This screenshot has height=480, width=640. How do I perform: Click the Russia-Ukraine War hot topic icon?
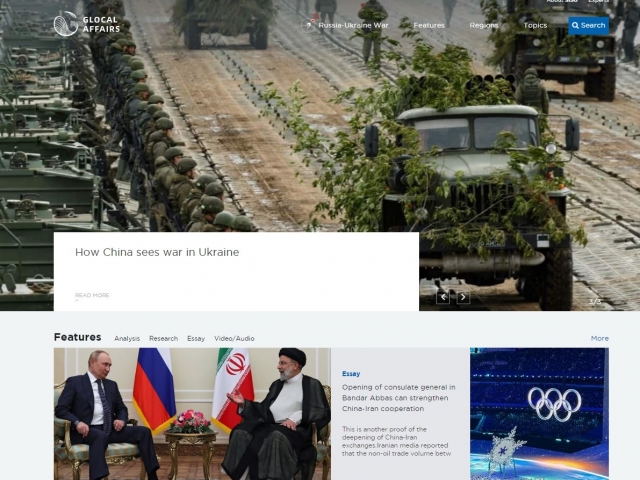pos(308,25)
